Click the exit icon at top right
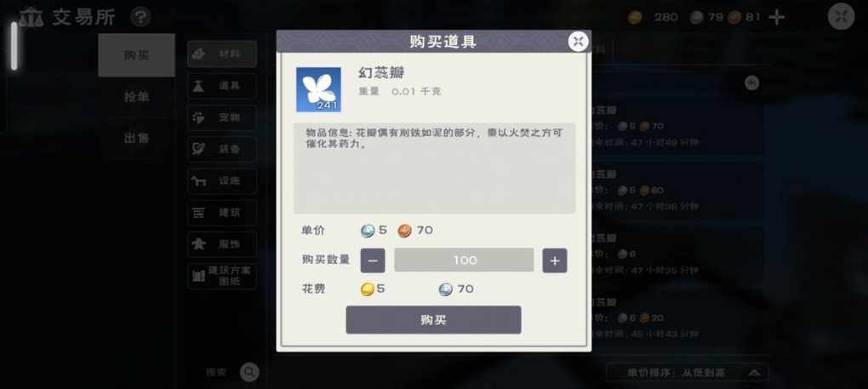The width and height of the screenshot is (868, 389). 841,17
